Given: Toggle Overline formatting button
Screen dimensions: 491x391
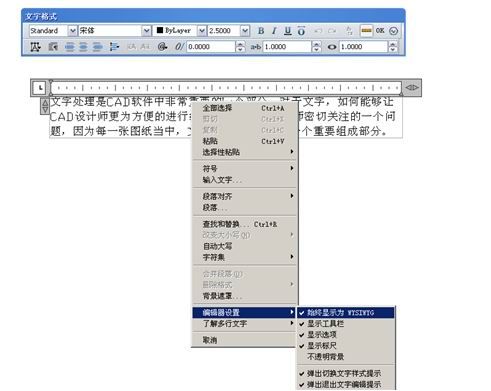Looking at the screenshot, I should pos(301,31).
